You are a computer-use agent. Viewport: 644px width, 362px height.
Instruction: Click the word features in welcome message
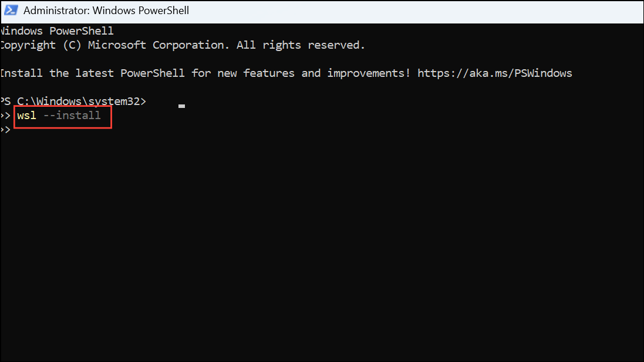(x=269, y=73)
